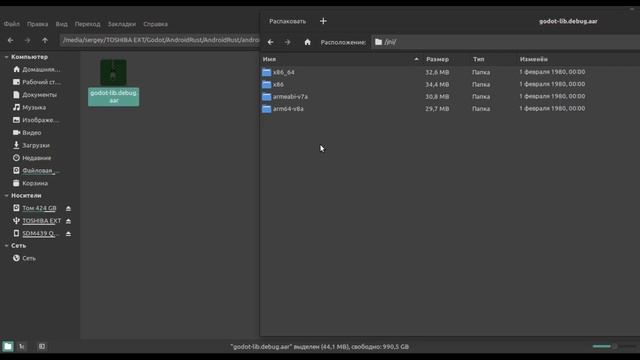
Task: Open Загрузки in sidebar
Action: click(x=31, y=145)
